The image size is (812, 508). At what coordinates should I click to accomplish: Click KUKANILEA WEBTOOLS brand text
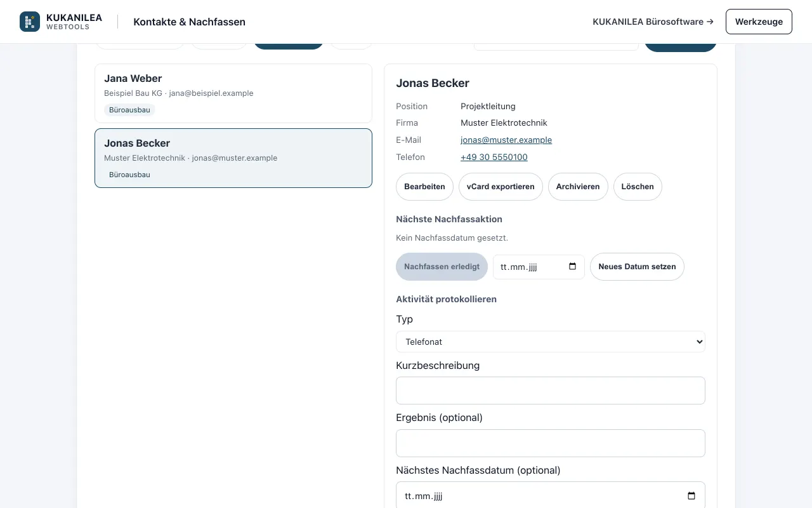coord(74,22)
